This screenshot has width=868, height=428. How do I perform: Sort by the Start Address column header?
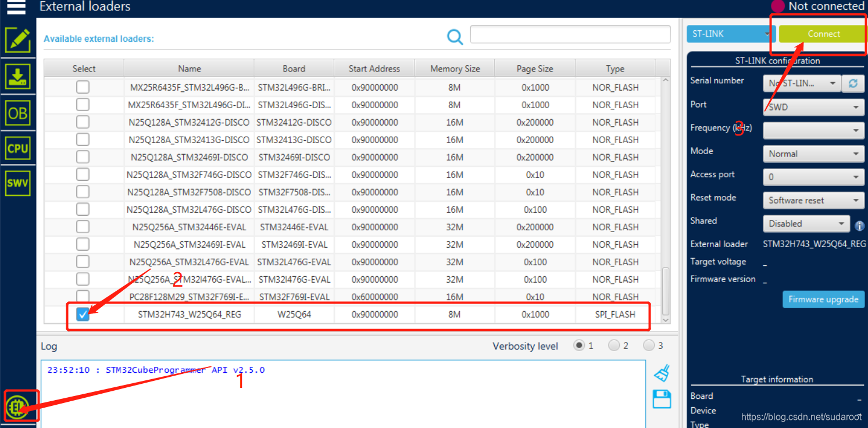pyautogui.click(x=374, y=69)
